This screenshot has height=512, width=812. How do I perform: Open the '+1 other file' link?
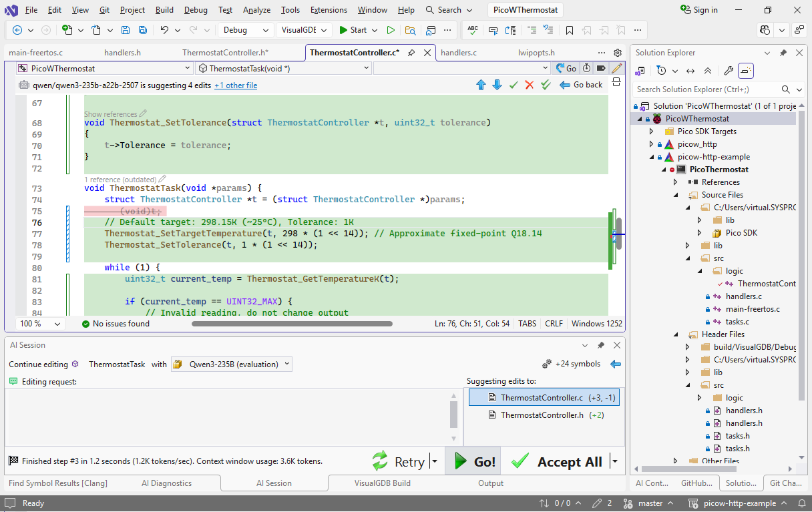(x=236, y=85)
